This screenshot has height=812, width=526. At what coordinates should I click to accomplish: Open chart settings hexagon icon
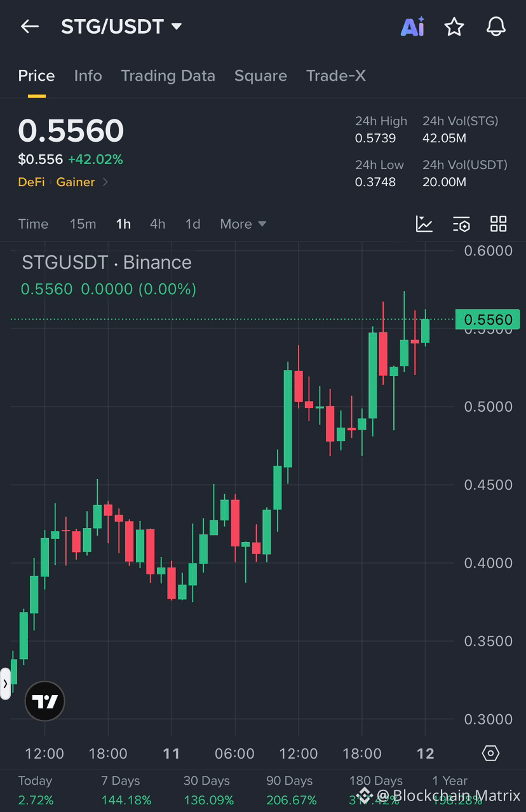[490, 753]
